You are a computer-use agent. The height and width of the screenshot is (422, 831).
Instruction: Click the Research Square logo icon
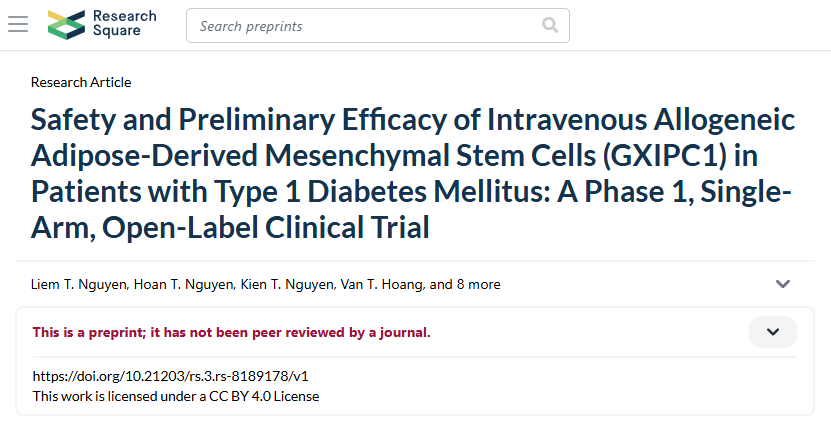[x=67, y=24]
